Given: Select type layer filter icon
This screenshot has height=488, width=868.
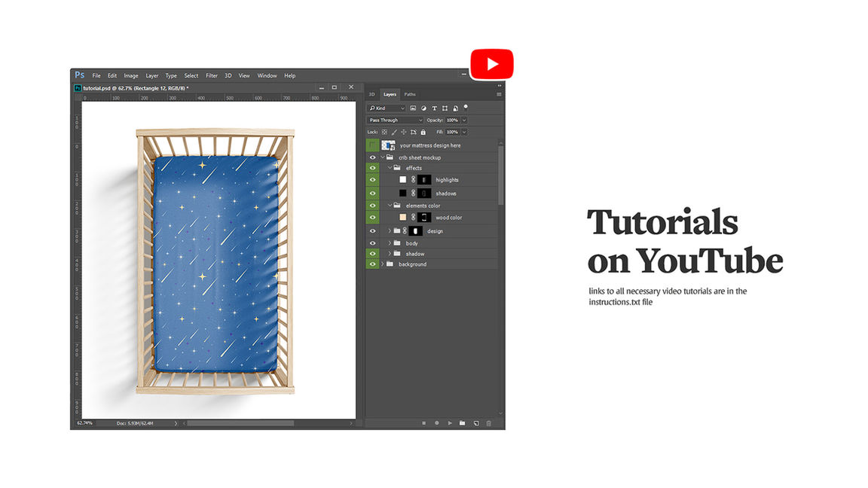Looking at the screenshot, I should pyautogui.click(x=434, y=108).
